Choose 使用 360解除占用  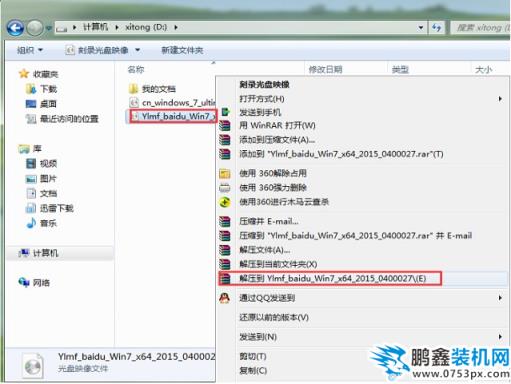point(273,173)
